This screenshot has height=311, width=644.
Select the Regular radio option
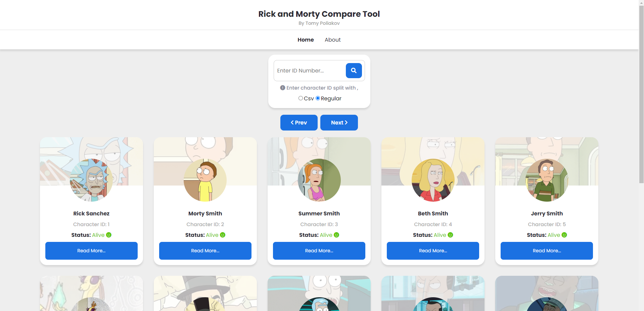pos(318,98)
